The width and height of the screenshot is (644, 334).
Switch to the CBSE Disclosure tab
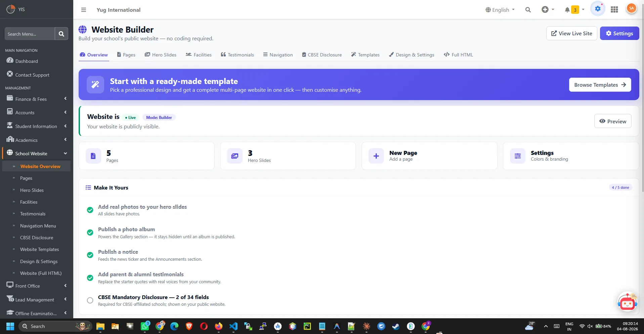coord(321,55)
